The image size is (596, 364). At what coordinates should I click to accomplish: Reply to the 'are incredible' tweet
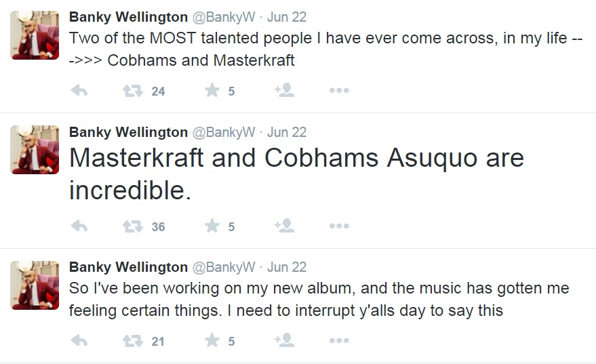click(x=79, y=226)
